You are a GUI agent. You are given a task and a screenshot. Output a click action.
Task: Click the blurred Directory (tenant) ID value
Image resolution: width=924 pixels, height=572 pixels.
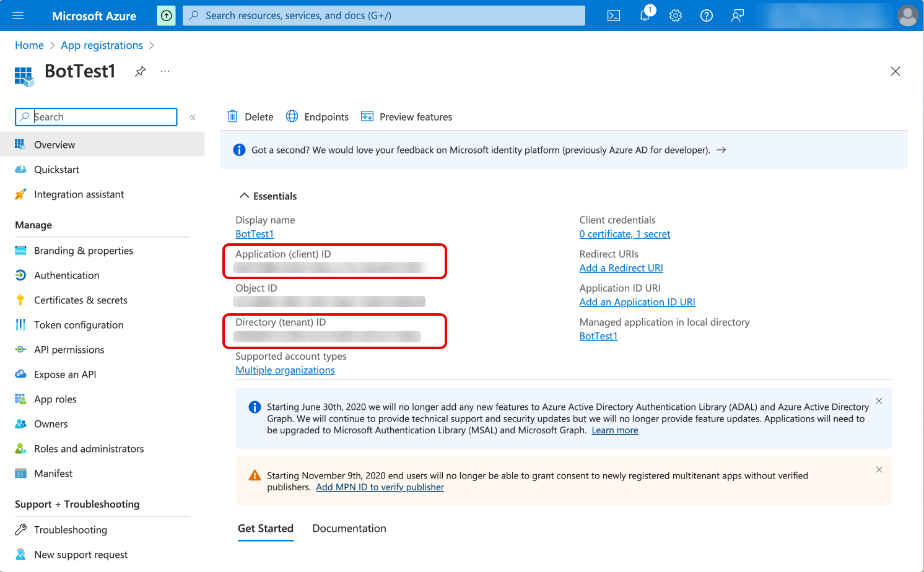tap(327, 336)
